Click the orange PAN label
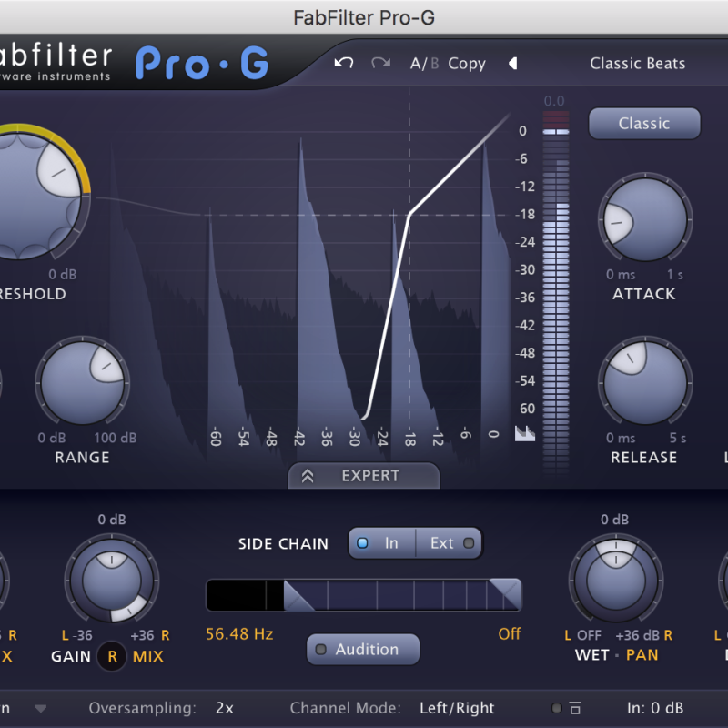The height and width of the screenshot is (728, 728). point(642,654)
